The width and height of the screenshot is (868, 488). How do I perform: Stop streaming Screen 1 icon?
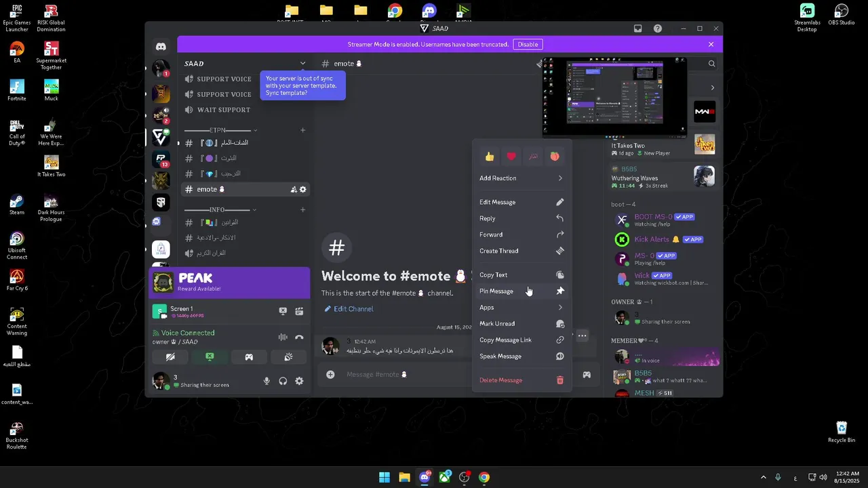[283, 311]
